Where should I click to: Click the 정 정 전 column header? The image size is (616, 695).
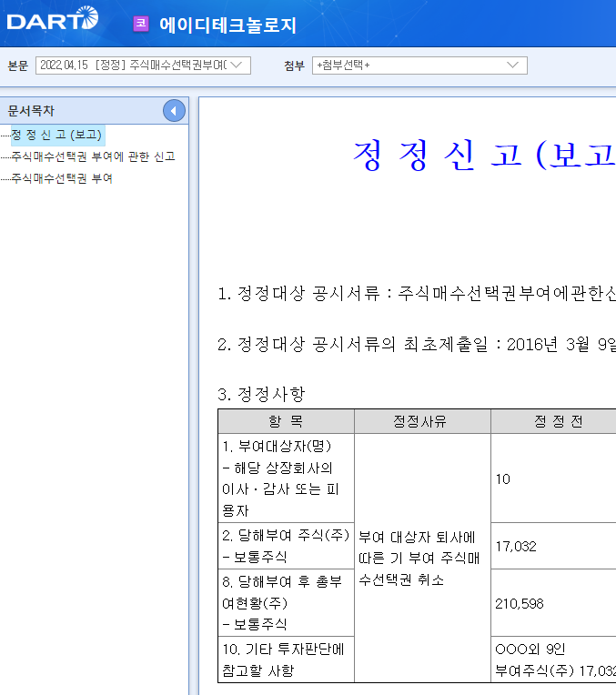pyautogui.click(x=553, y=421)
